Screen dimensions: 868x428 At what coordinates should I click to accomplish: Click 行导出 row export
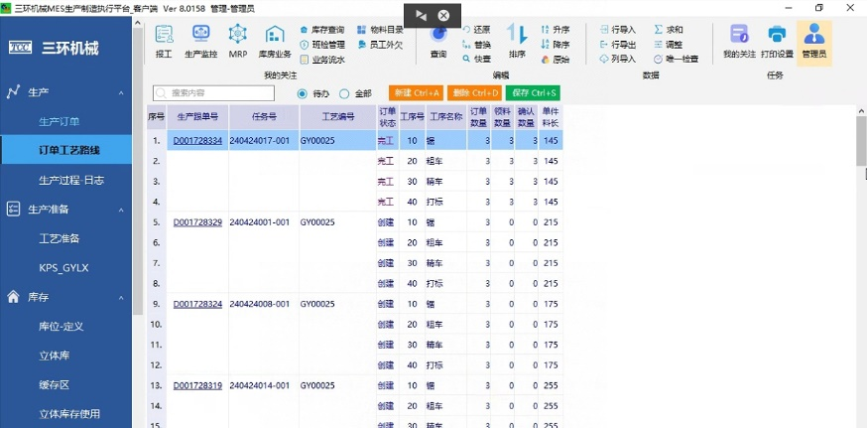click(x=618, y=45)
